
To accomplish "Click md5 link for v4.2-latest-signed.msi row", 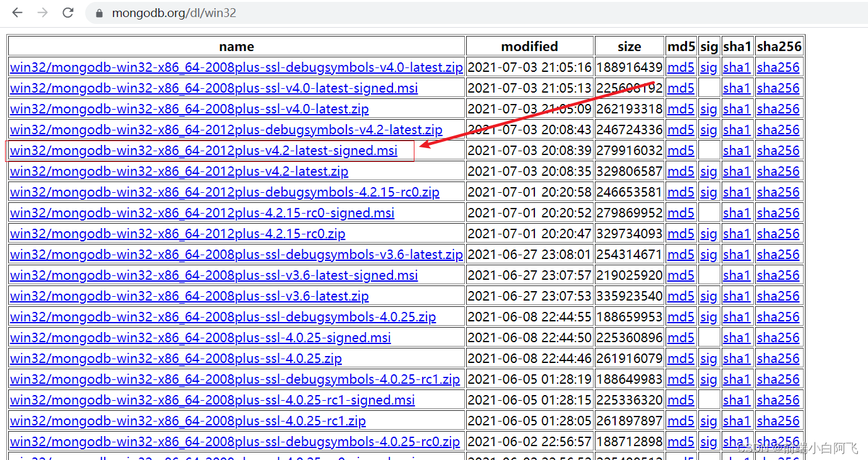I will (x=681, y=151).
